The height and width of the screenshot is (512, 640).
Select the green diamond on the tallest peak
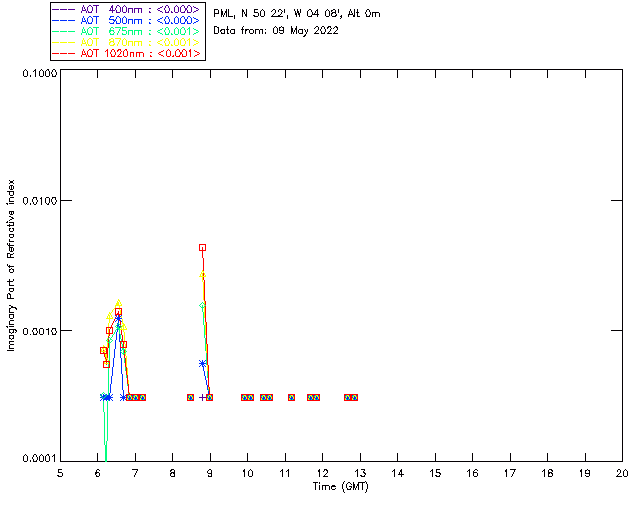click(x=202, y=305)
